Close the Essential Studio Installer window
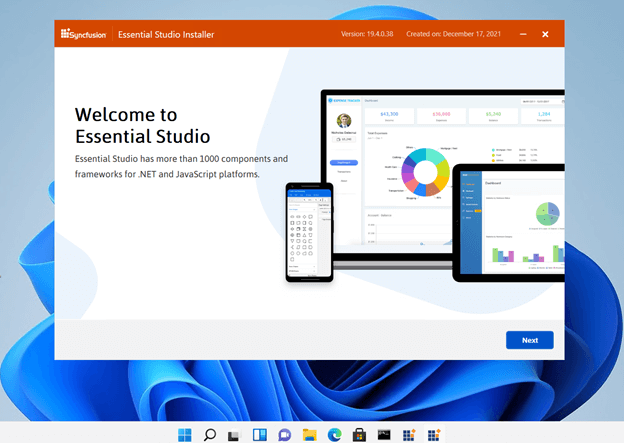 pos(545,34)
